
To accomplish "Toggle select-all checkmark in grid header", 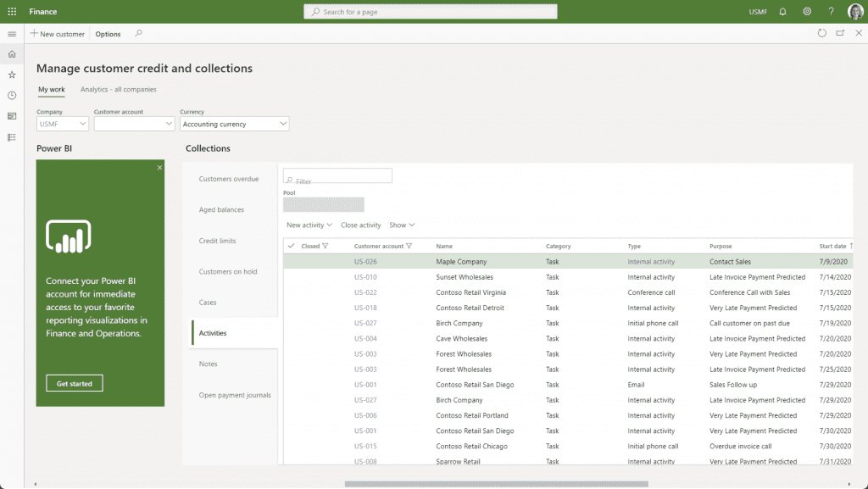I will point(292,246).
